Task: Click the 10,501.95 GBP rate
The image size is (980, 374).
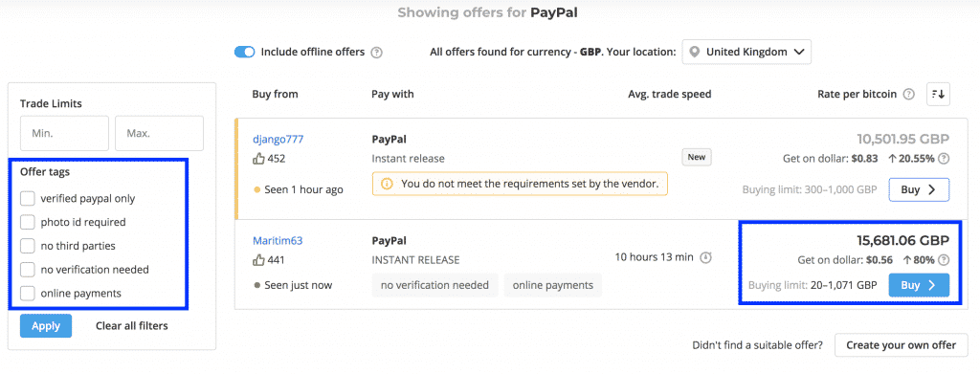Action: pos(902,140)
